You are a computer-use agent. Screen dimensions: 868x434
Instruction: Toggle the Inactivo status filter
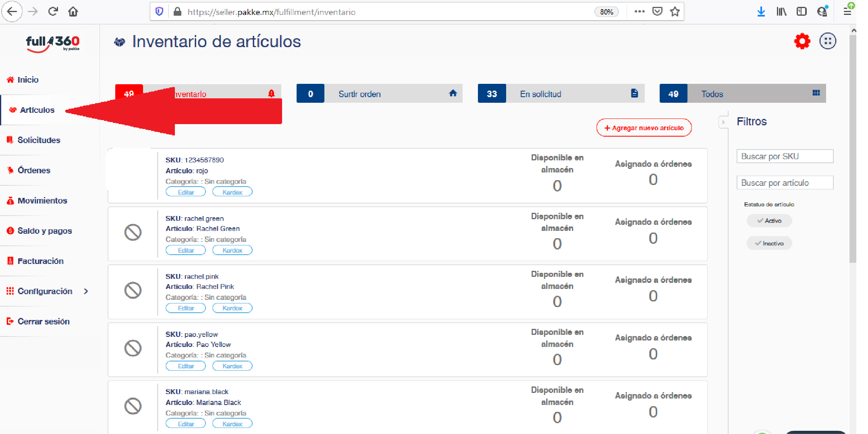point(769,243)
